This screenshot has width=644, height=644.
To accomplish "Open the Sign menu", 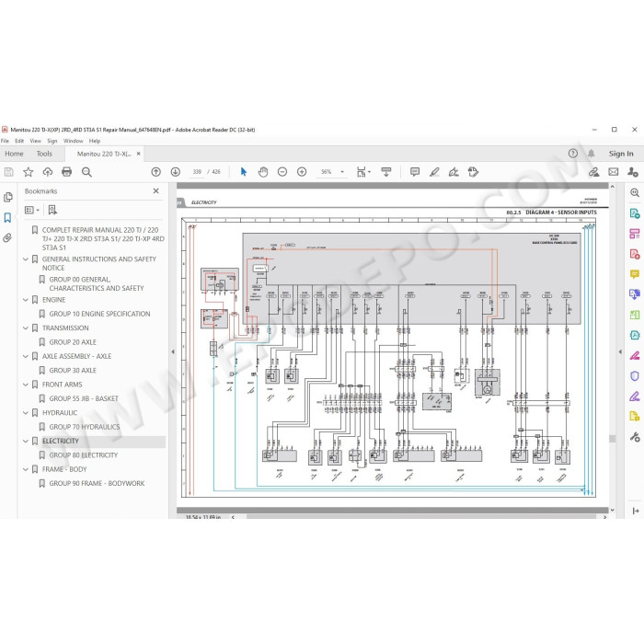I will point(52,141).
